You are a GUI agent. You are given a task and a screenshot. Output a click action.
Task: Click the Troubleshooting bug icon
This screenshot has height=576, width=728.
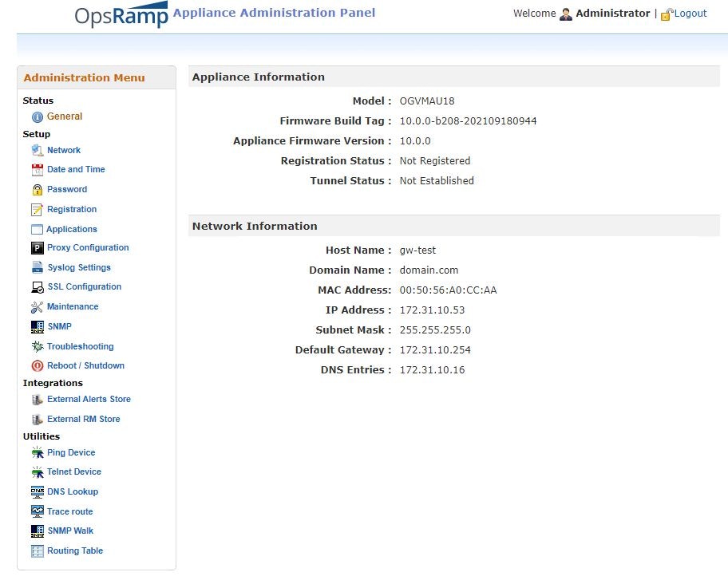tap(38, 346)
